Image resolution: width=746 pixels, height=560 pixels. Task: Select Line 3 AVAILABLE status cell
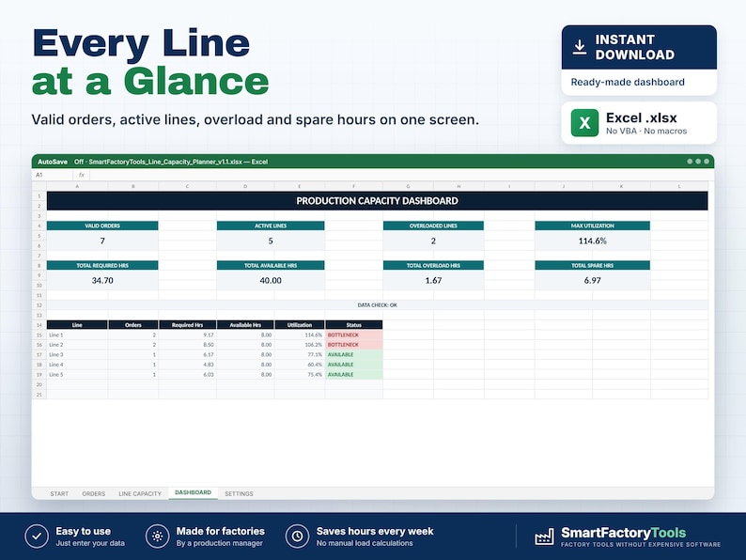[354, 354]
